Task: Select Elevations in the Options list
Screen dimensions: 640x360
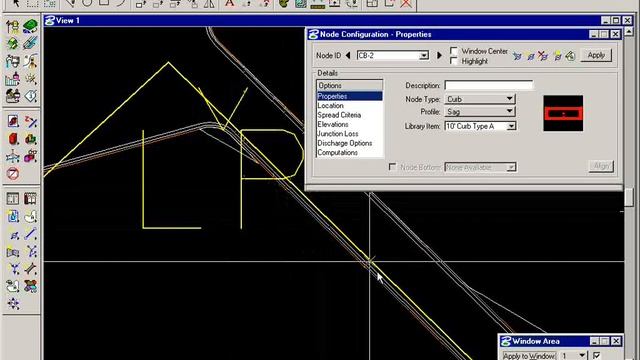Action: 350,124
